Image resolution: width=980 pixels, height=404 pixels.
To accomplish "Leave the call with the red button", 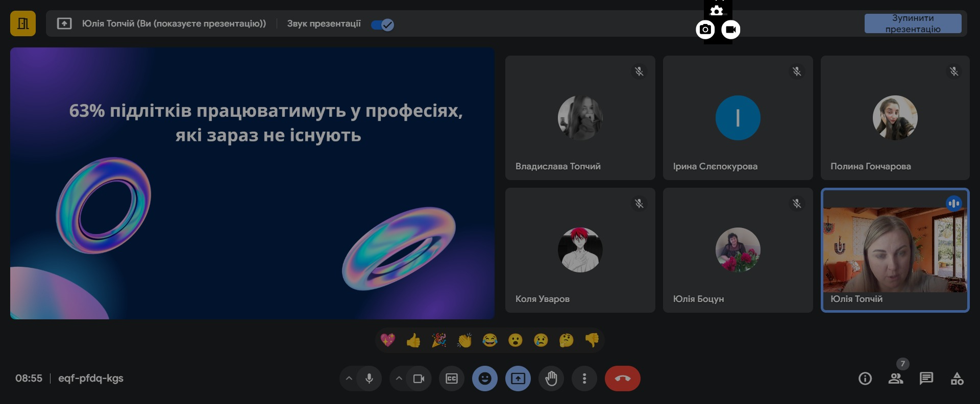I will (x=622, y=378).
